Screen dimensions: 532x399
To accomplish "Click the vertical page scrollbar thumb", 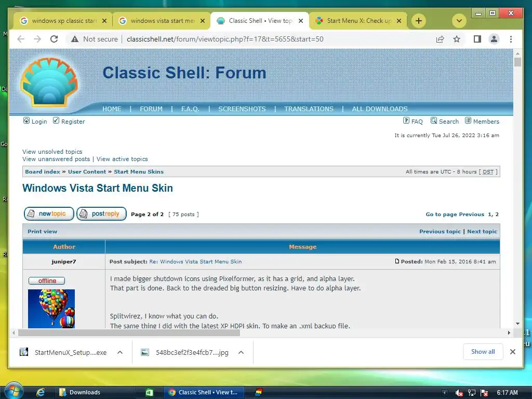I will (x=517, y=62).
